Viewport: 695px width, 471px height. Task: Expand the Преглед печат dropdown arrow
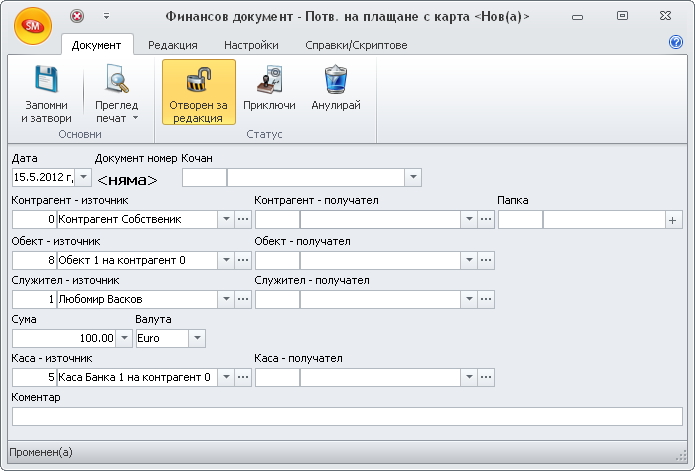coord(136,118)
